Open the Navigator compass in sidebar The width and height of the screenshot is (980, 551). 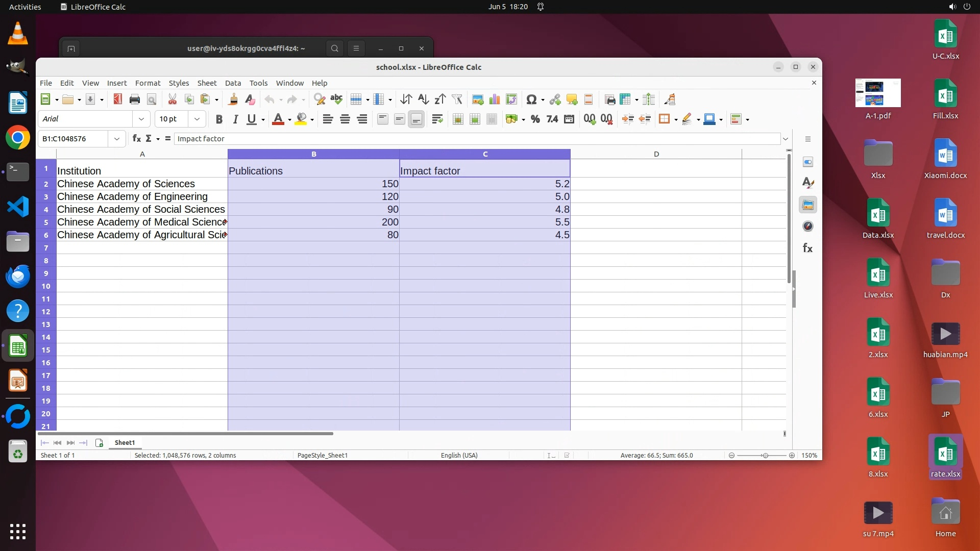807,226
